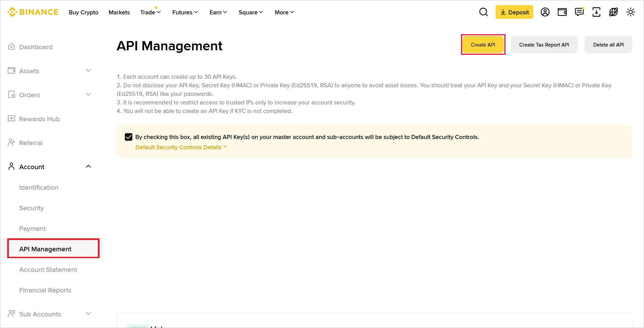Click the Binance logo

(x=32, y=12)
